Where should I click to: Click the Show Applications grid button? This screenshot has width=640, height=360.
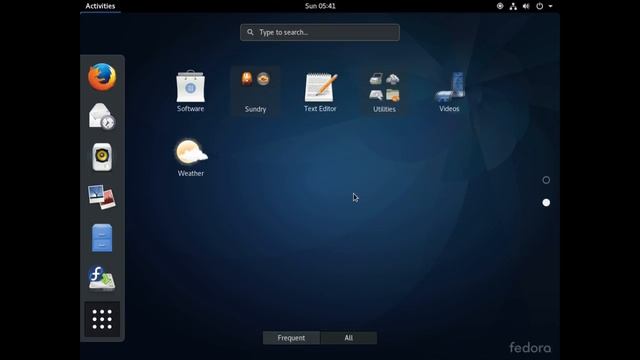point(102,319)
